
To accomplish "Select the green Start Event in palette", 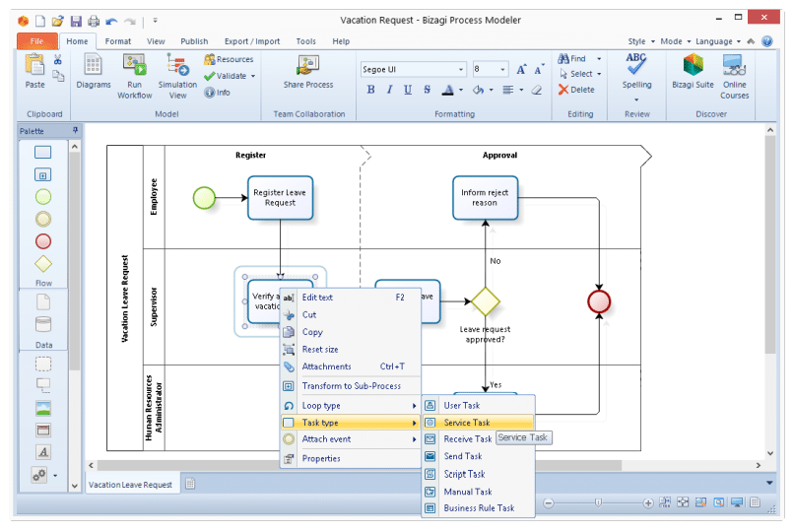I will pyautogui.click(x=43, y=197).
